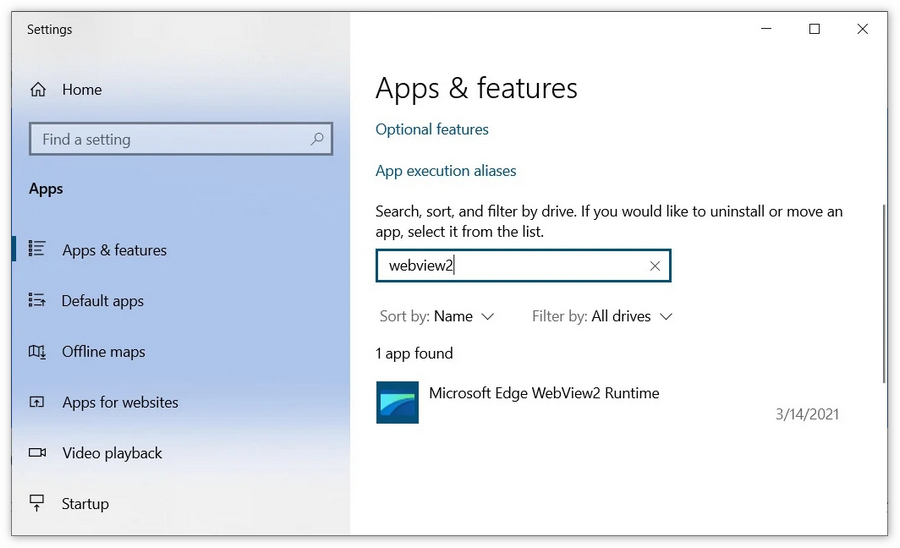Select Apps & features in the sidebar
900x548 pixels.
(x=114, y=250)
